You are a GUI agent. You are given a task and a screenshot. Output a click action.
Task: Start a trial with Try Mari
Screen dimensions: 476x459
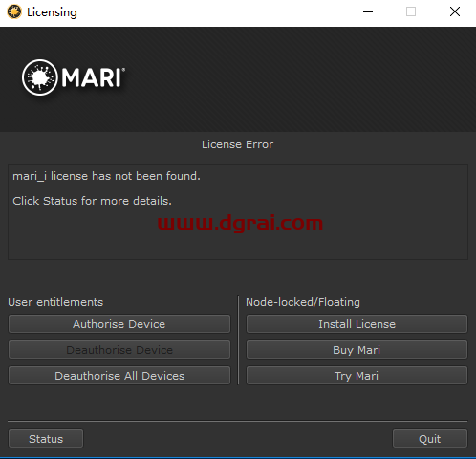[357, 376]
